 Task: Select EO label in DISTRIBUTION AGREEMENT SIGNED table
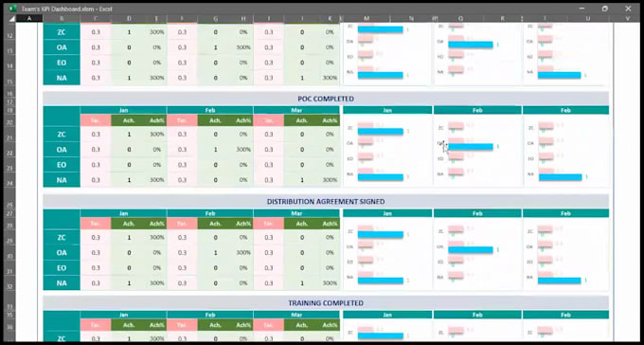(62, 267)
